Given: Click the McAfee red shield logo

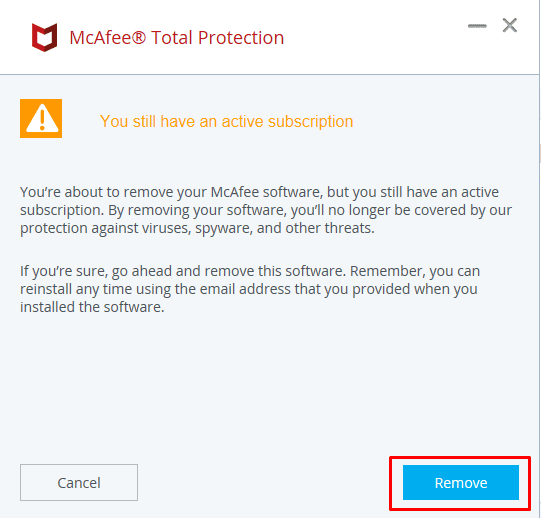Looking at the screenshot, I should click(45, 37).
